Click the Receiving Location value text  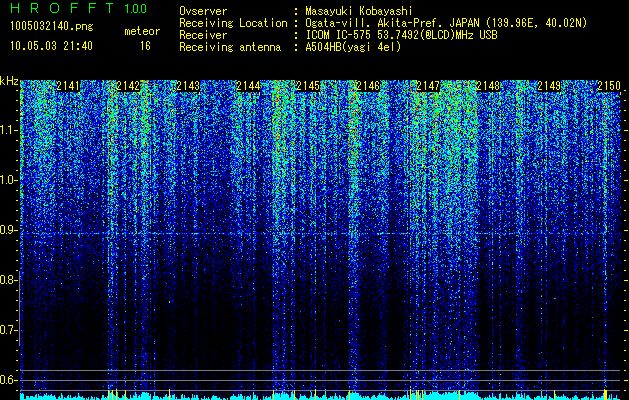click(446, 23)
